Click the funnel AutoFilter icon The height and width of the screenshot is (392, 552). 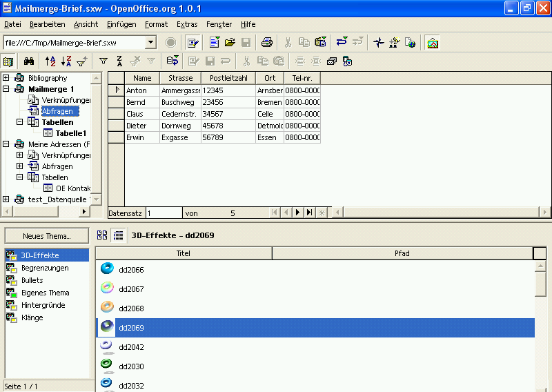(103, 61)
